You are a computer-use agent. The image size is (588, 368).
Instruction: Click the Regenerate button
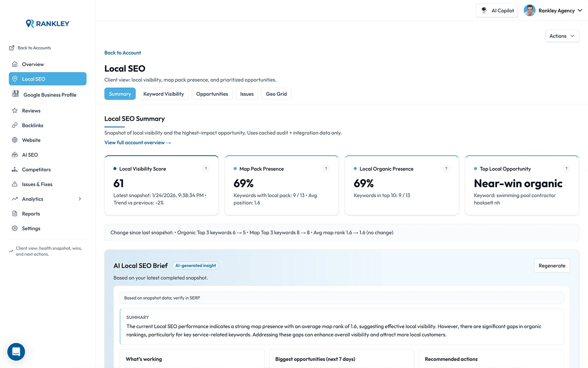(552, 265)
